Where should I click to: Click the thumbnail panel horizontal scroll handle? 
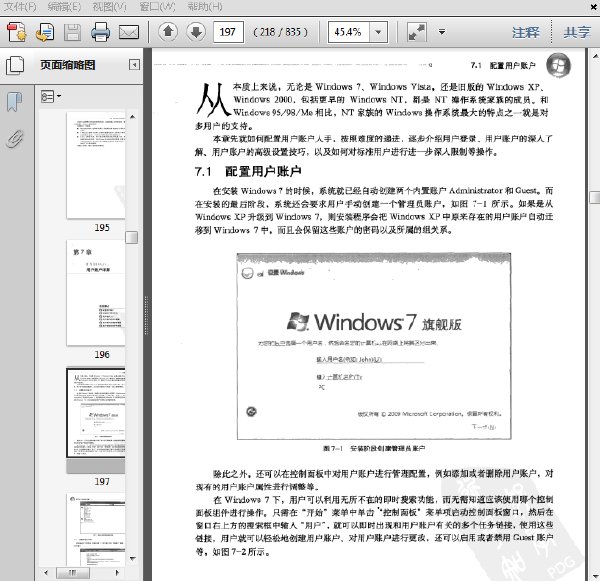point(73,573)
